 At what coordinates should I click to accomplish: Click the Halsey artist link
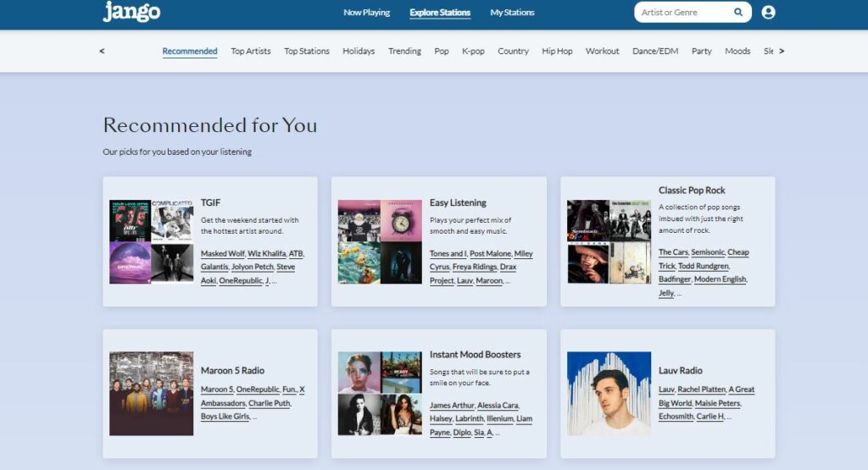pos(441,418)
